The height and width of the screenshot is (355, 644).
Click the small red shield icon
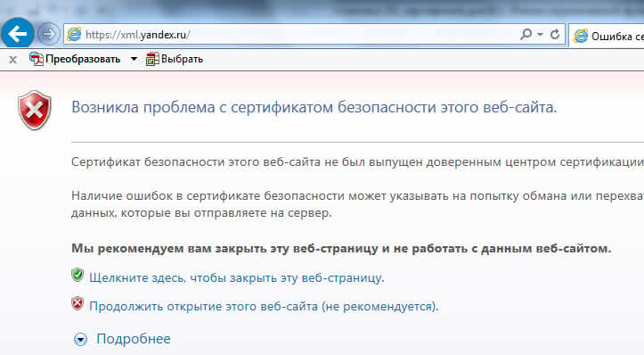point(77,303)
